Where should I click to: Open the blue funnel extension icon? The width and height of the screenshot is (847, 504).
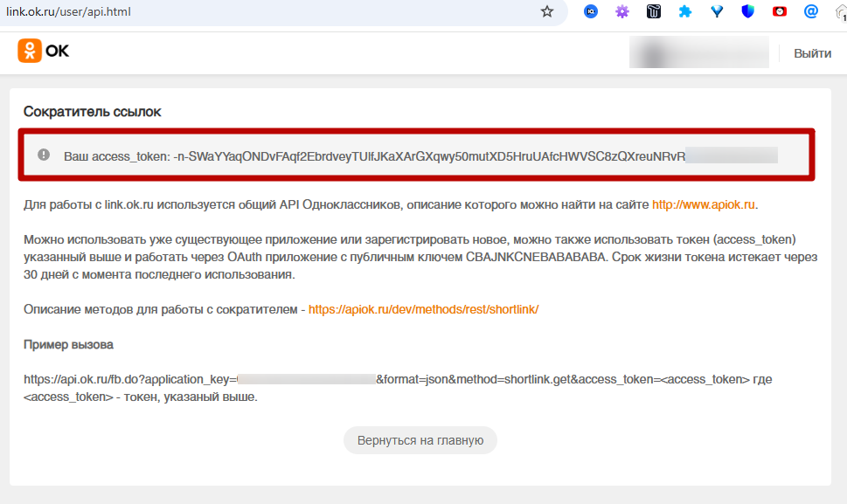(x=716, y=11)
